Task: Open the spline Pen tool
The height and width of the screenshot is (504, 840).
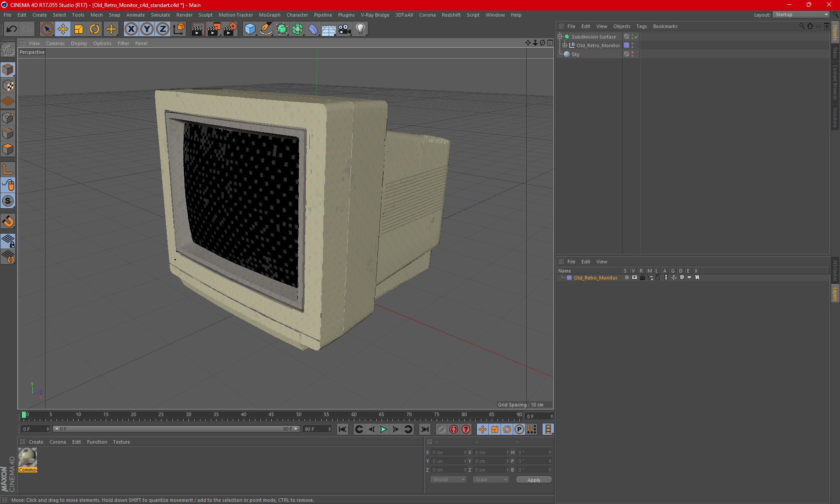Action: (266, 29)
